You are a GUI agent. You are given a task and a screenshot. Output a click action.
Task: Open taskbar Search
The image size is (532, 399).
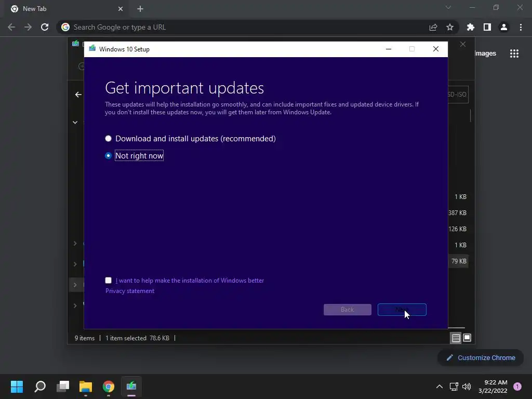click(x=40, y=387)
